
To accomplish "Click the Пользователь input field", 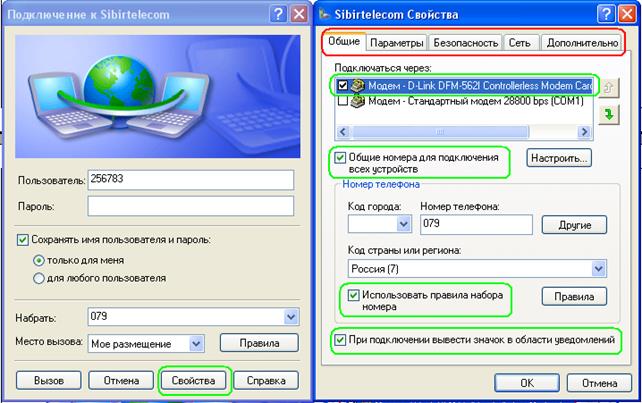I will [x=191, y=180].
